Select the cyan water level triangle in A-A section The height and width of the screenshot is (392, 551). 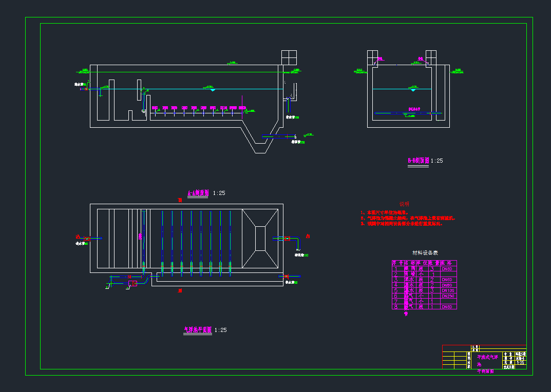(x=212, y=90)
